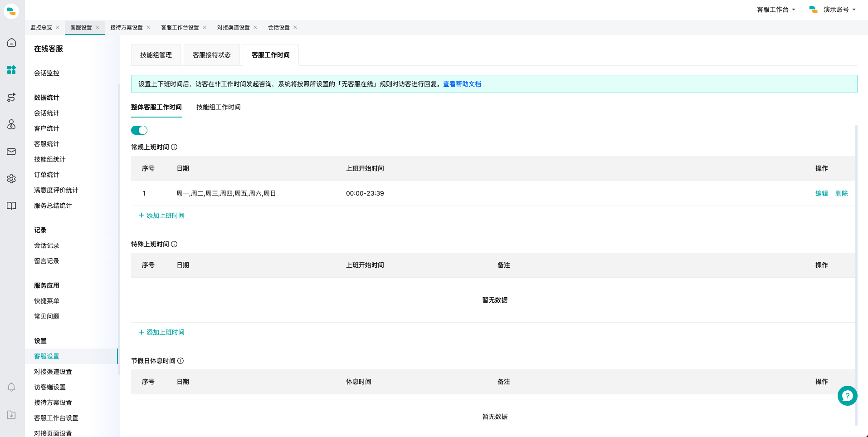The image size is (868, 437).
Task: Click info icon next to 常规上班时间
Action: click(174, 147)
